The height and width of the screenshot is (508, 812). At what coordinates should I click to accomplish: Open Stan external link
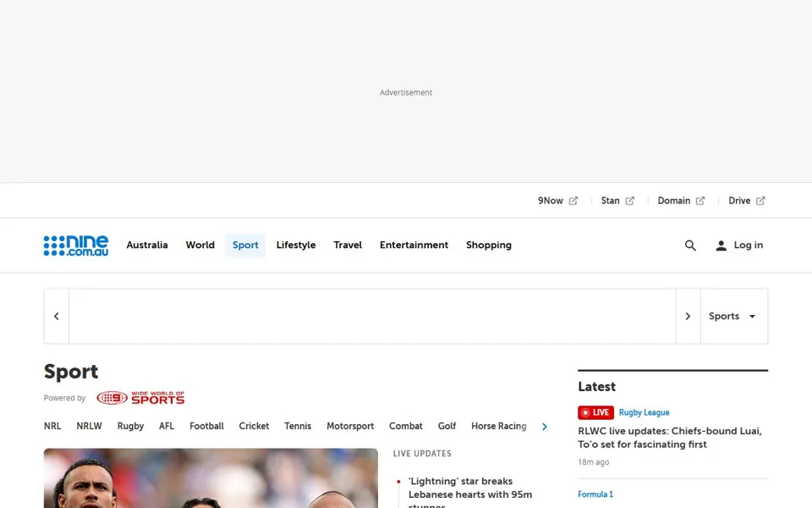[x=617, y=201]
